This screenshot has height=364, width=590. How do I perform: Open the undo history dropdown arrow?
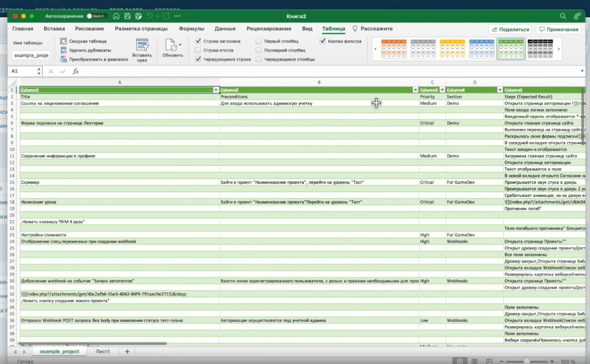tap(157, 16)
